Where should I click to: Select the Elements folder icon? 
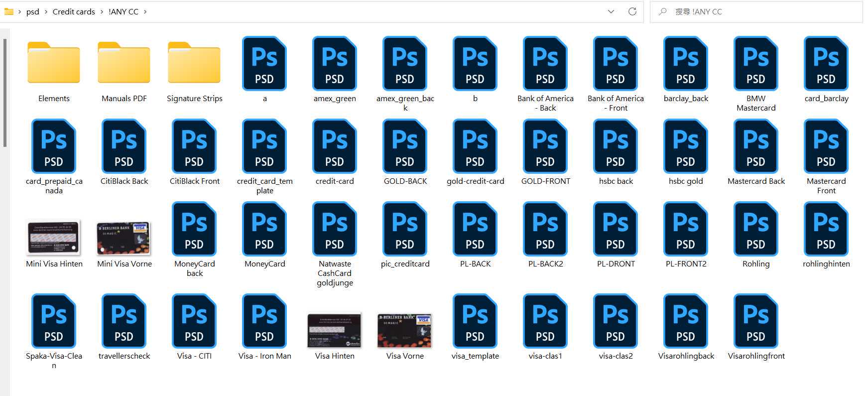54,62
